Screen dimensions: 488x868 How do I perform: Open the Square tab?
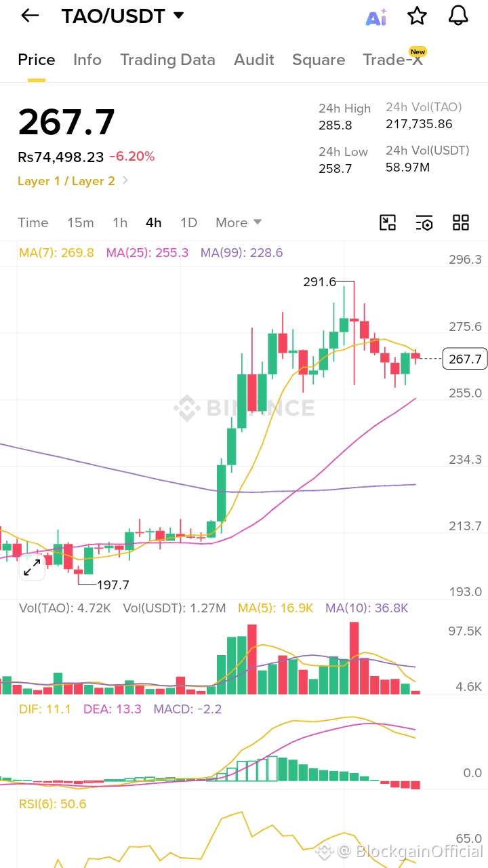click(x=319, y=60)
